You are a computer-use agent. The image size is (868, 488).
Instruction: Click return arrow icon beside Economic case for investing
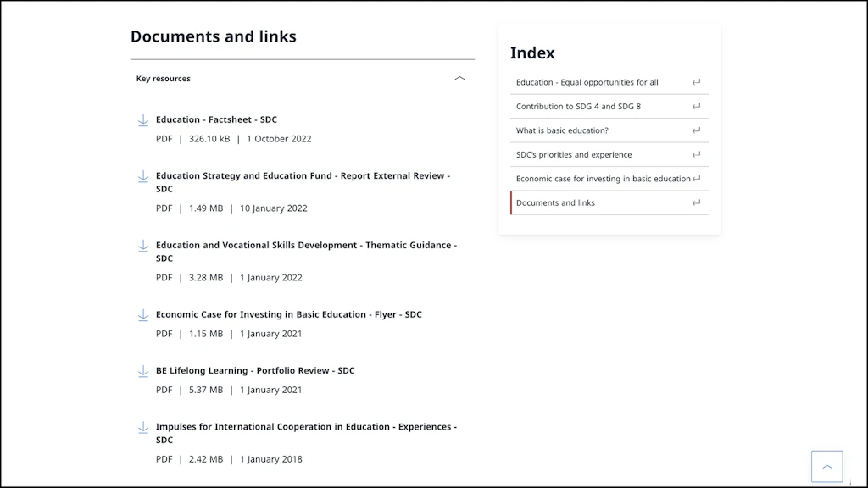pyautogui.click(x=697, y=179)
